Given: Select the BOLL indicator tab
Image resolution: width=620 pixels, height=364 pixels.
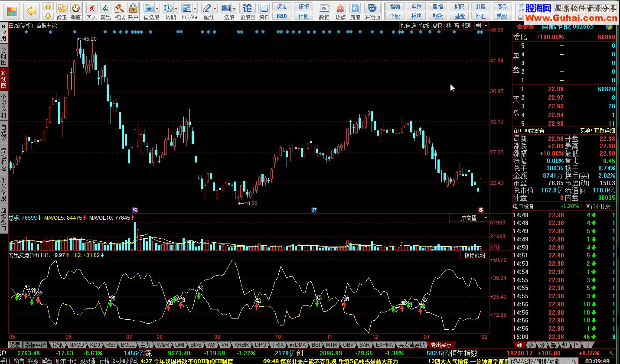Looking at the screenshot, I should (x=127, y=345).
